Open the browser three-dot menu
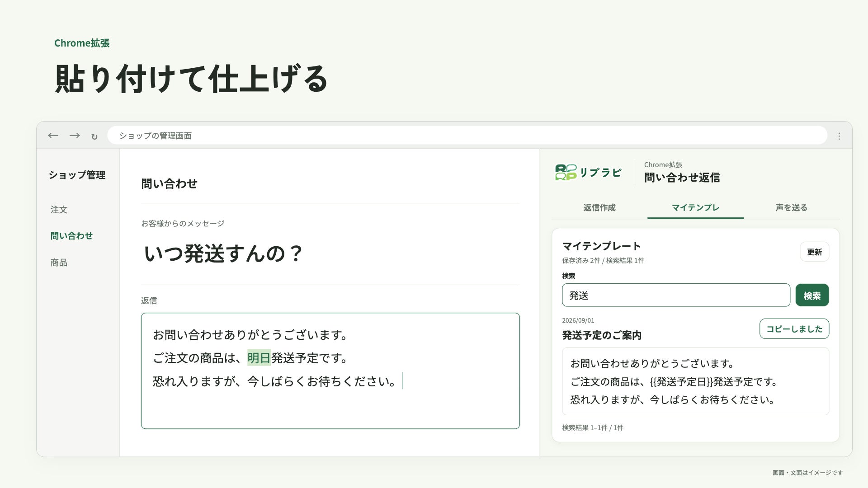Image resolution: width=868 pixels, height=488 pixels. 839,136
